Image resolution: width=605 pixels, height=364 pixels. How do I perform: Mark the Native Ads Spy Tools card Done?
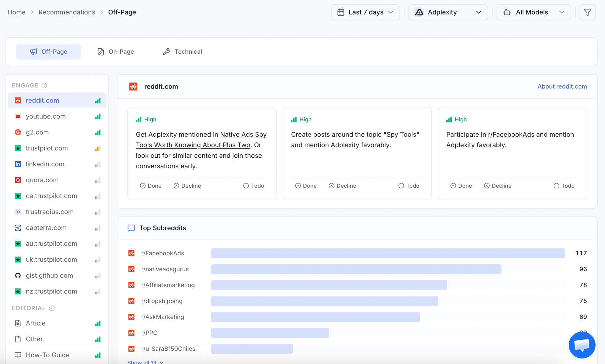click(x=151, y=186)
